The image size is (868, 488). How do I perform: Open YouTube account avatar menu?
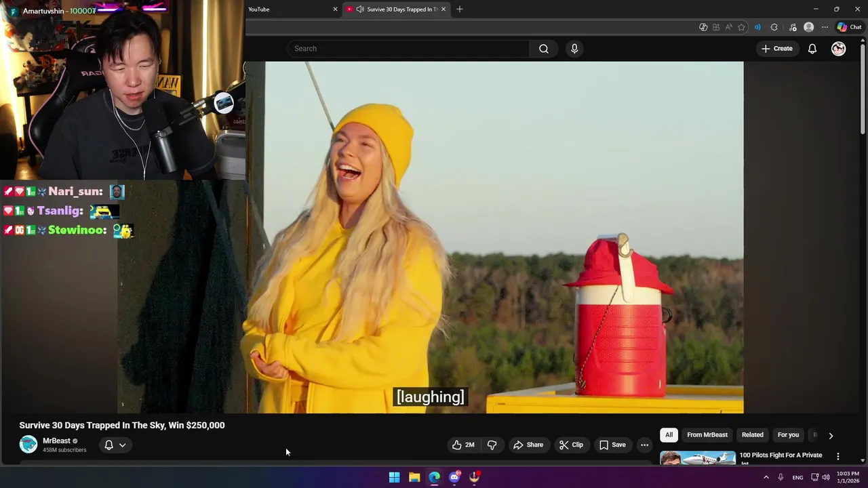tap(839, 49)
